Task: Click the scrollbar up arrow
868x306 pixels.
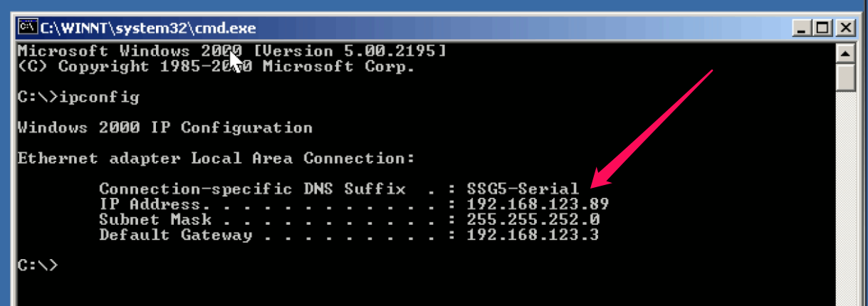Action: pos(845,54)
